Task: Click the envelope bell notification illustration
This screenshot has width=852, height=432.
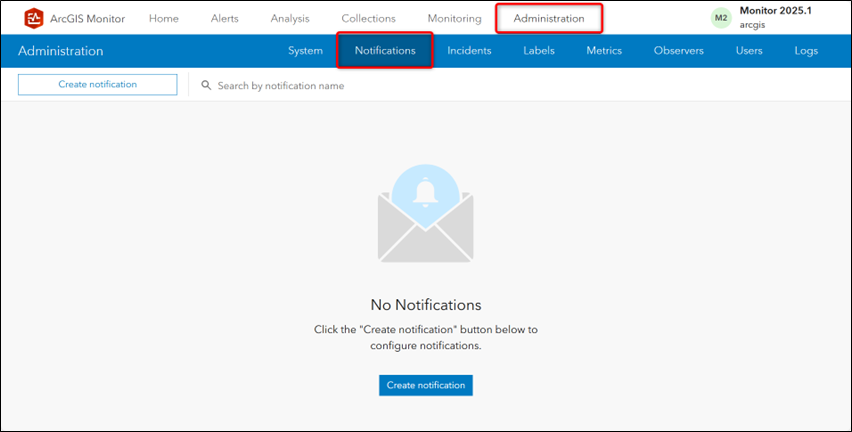Action: click(x=425, y=214)
